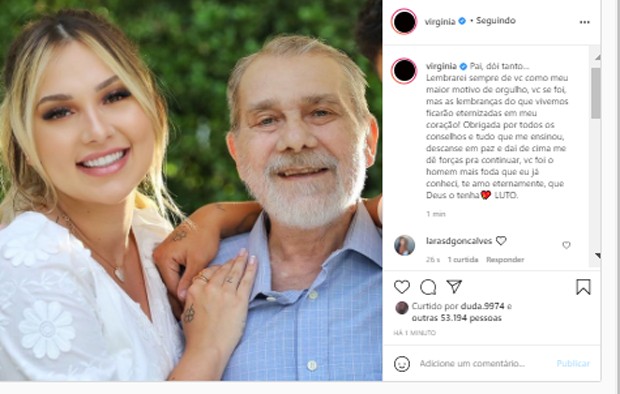The image size is (620, 394).
Task: Like the post with the heart icon
Action: tap(402, 287)
